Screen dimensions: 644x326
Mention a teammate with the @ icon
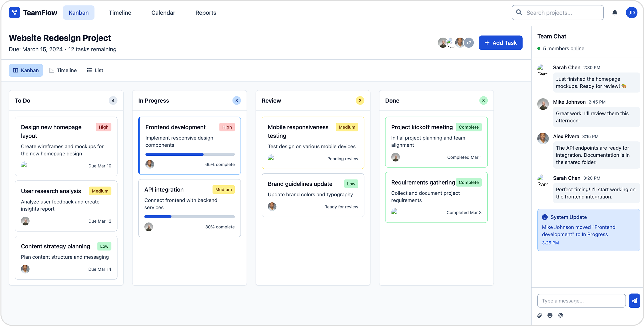[x=561, y=315]
